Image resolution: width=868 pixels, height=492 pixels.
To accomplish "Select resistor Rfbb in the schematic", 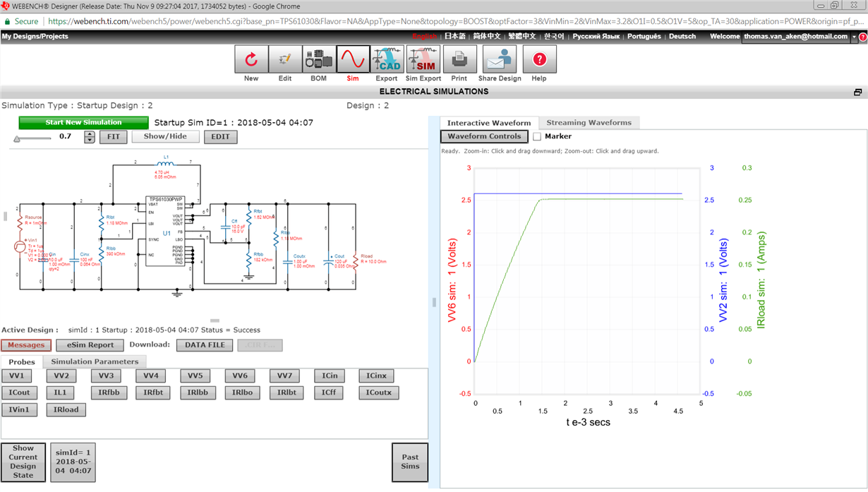I will (x=248, y=259).
